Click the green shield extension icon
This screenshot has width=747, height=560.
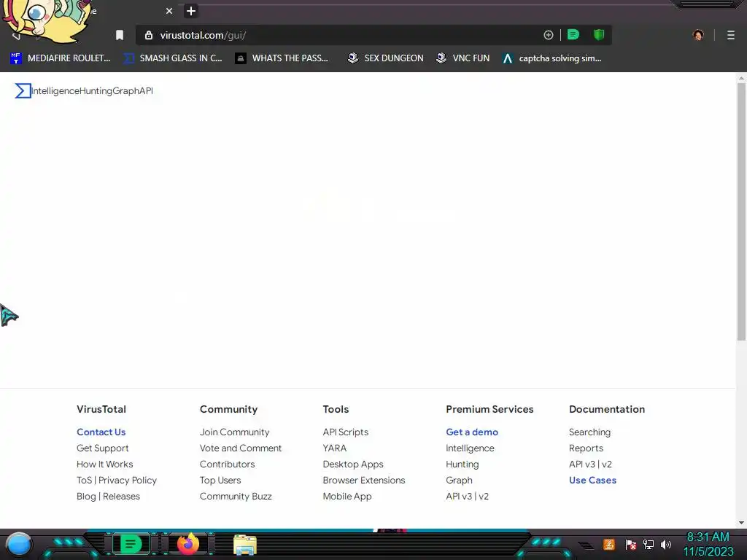(x=599, y=35)
